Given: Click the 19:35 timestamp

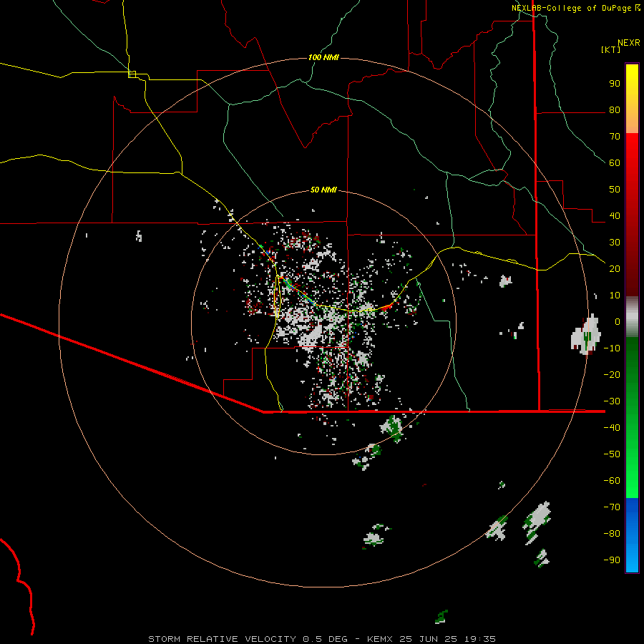Looking at the screenshot, I should pos(480,639).
